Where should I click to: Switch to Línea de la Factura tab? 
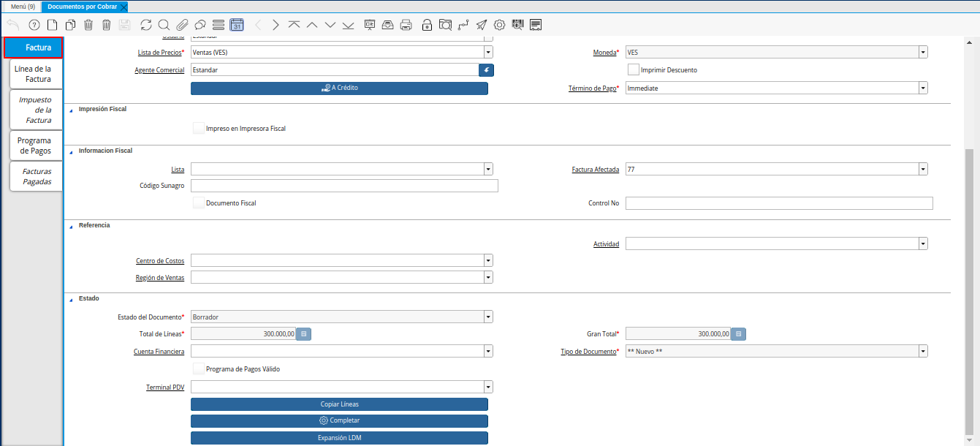pos(33,74)
